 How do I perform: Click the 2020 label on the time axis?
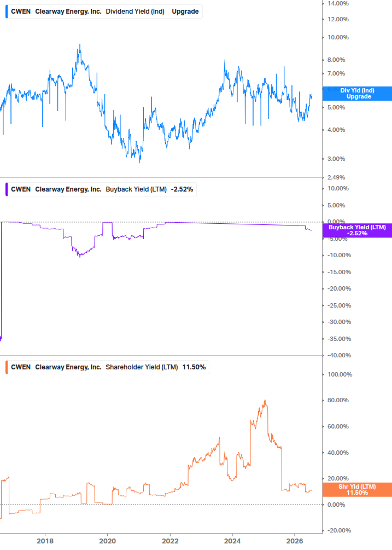[108, 541]
